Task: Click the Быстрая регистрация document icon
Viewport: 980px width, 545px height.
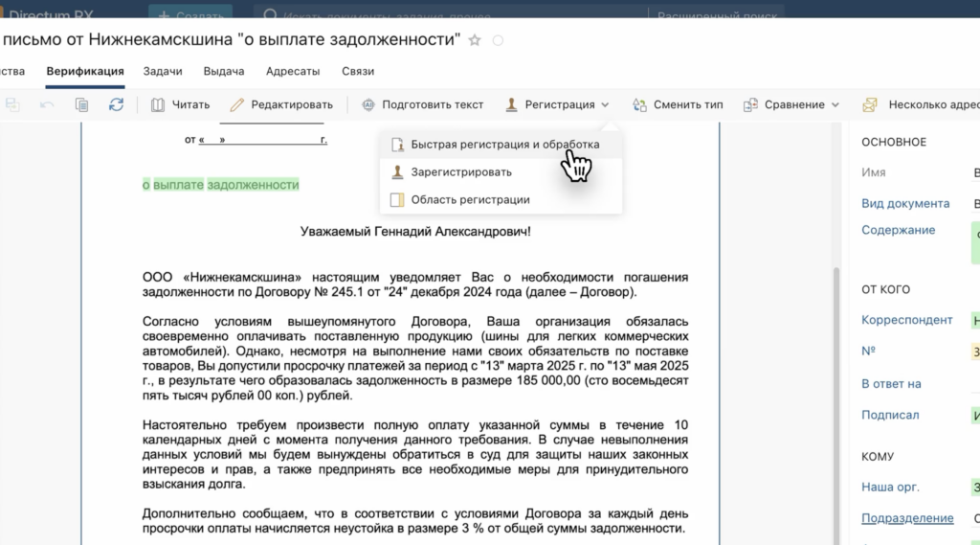Action: click(x=397, y=145)
